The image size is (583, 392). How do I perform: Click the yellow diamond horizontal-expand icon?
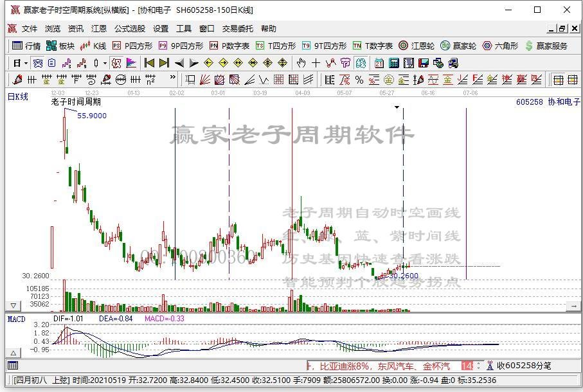point(238,63)
